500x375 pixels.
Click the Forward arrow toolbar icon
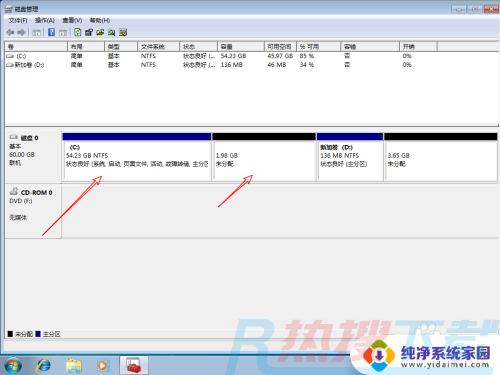[x=21, y=32]
